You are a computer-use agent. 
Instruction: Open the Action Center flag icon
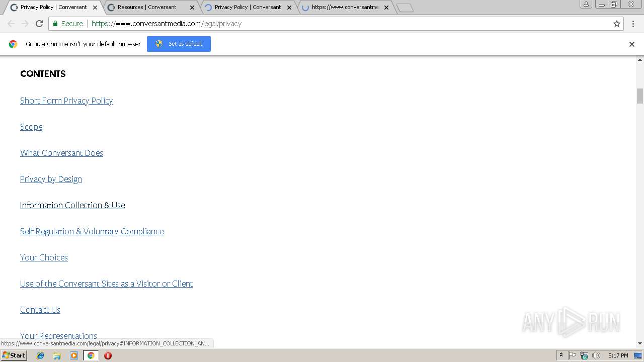coord(572,355)
